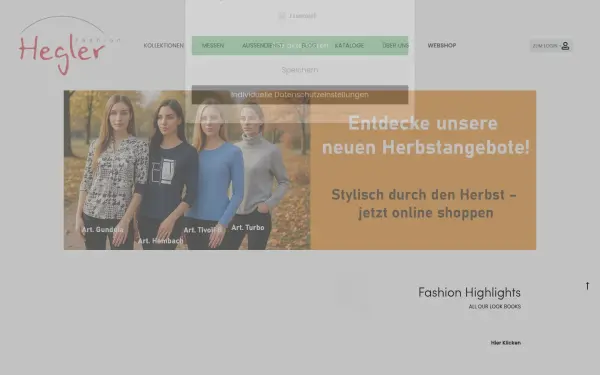Open the KATALOGE menu item
600x375 pixels.
[349, 46]
